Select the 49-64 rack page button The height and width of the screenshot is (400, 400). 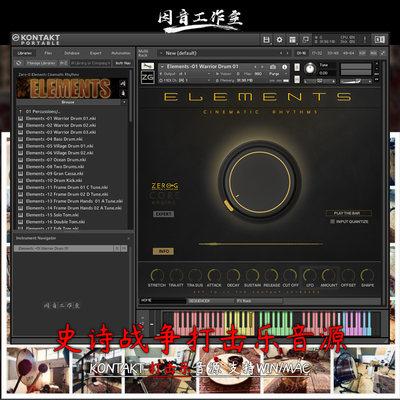pos(348,53)
